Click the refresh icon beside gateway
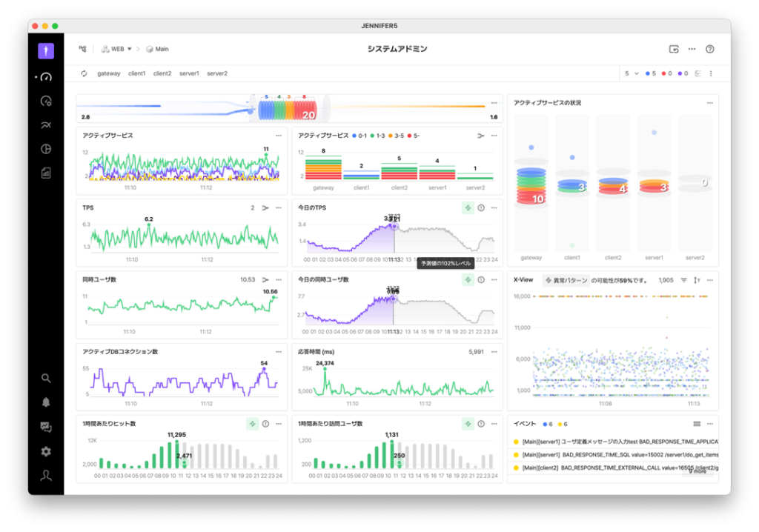Viewport: 759px width, 532px height. pyautogui.click(x=84, y=73)
